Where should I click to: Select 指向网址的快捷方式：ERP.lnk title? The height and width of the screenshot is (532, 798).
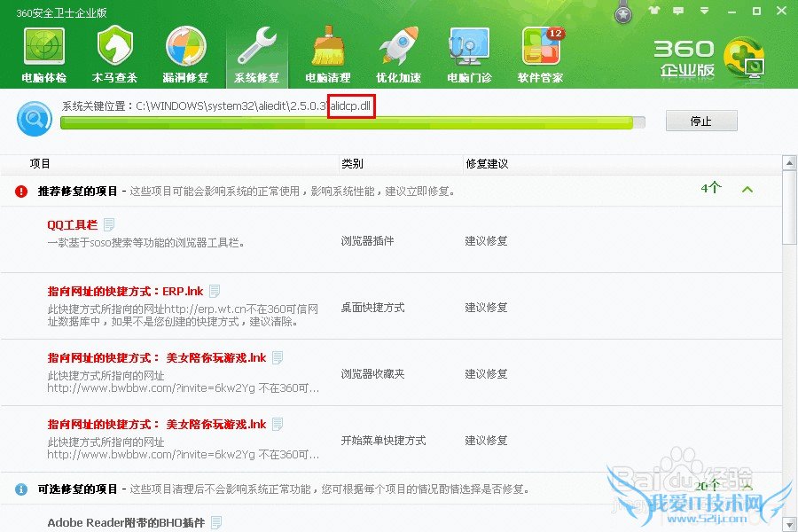click(125, 291)
